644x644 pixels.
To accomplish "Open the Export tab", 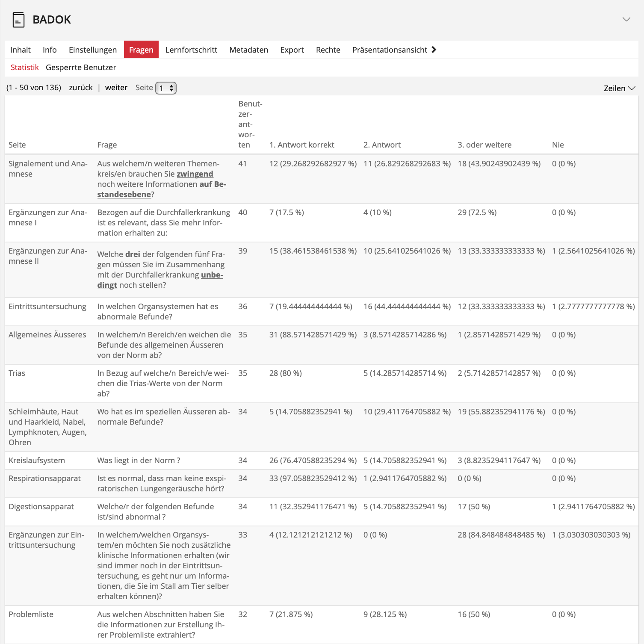I will tap(292, 50).
